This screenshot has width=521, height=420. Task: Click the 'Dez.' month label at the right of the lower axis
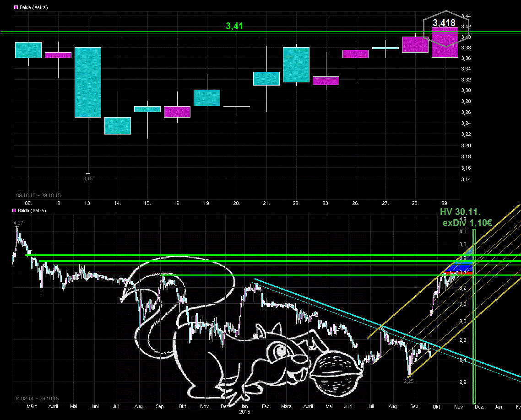[x=479, y=407]
